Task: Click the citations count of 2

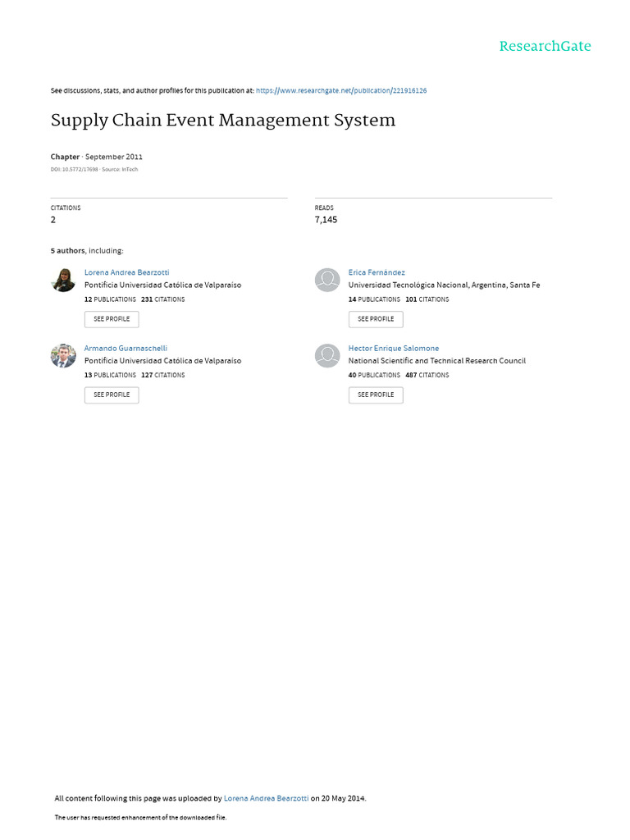Action: [x=53, y=220]
